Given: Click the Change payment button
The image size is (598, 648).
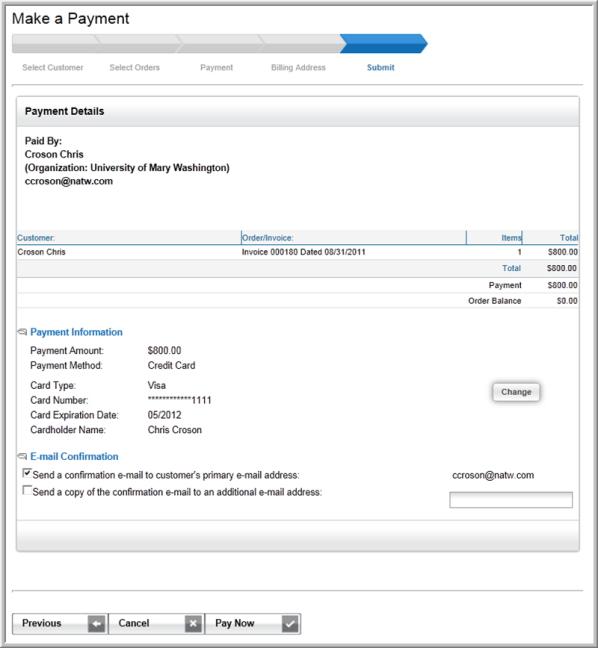Looking at the screenshot, I should click(516, 392).
